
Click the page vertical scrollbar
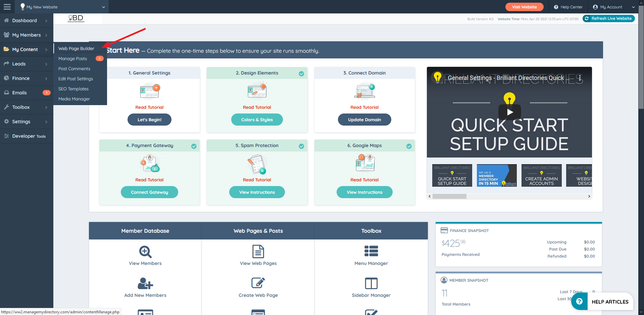(x=641, y=57)
